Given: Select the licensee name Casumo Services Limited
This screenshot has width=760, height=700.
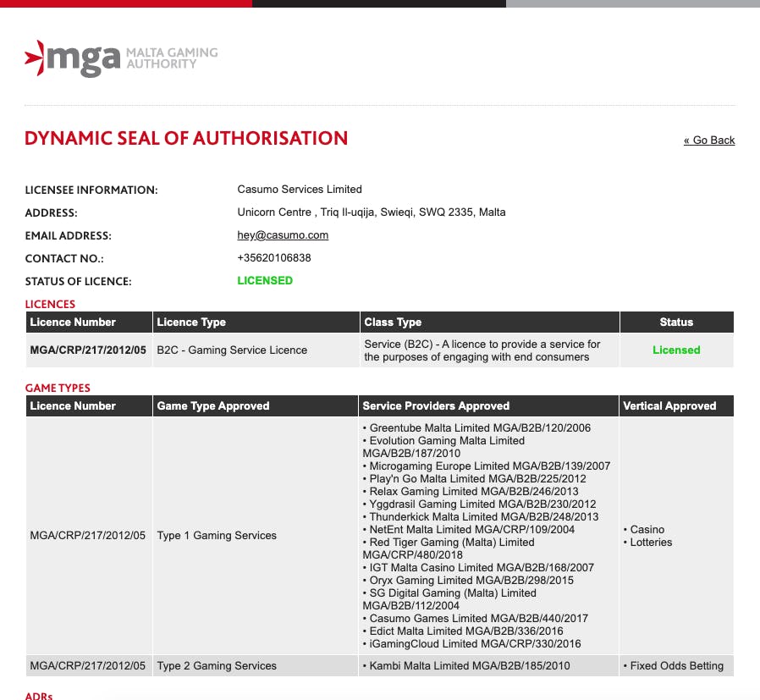Looking at the screenshot, I should click(300, 189).
